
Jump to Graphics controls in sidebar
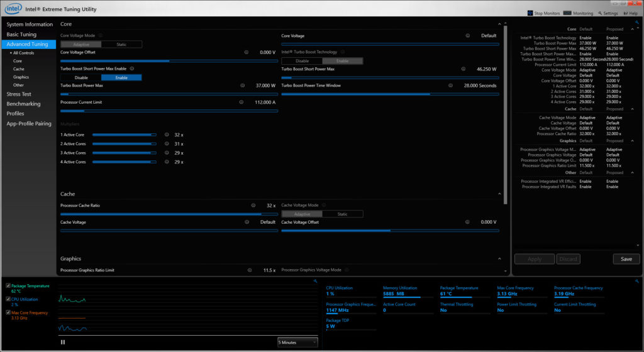point(21,77)
